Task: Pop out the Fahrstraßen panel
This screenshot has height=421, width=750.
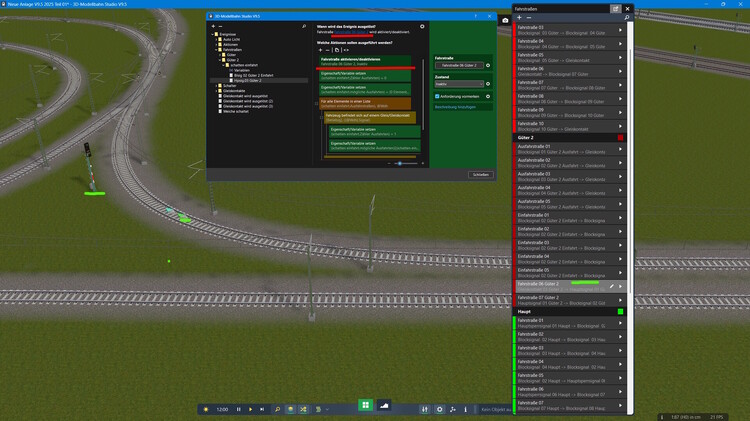Action: click(616, 9)
